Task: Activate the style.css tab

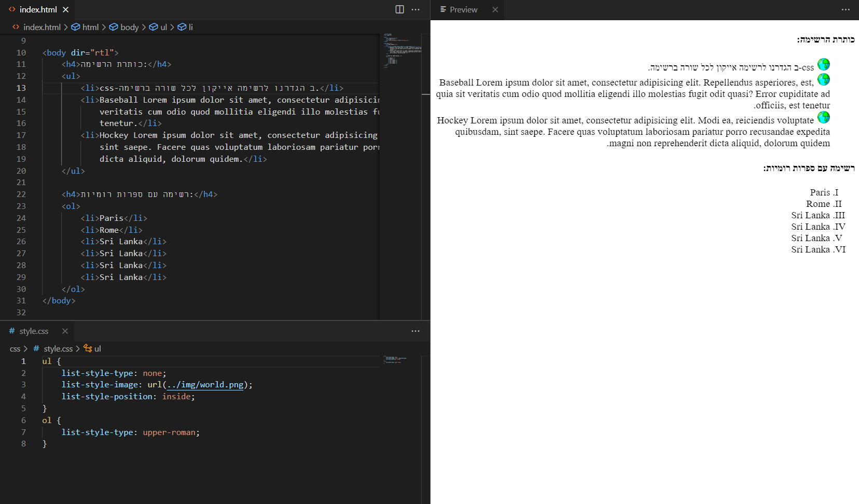Action: (x=34, y=331)
